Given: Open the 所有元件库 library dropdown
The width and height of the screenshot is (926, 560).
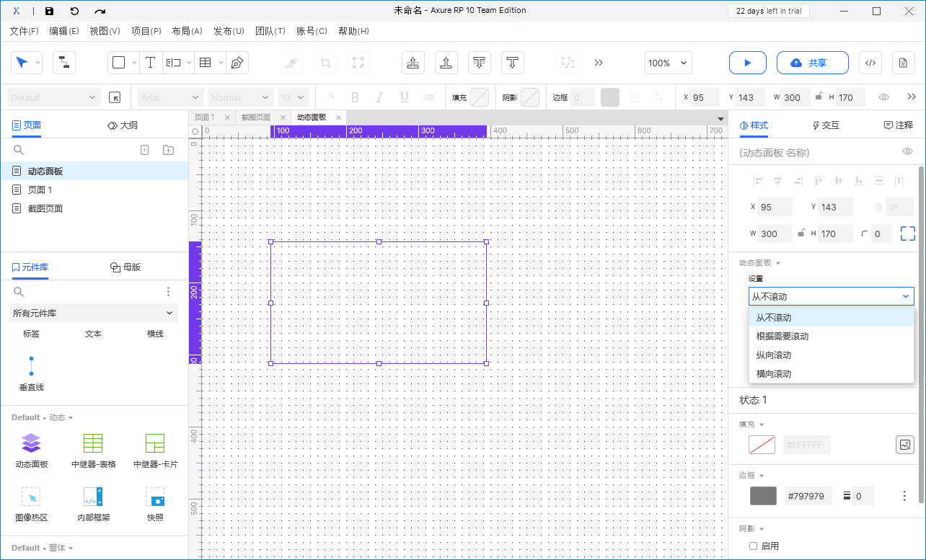Looking at the screenshot, I should [94, 313].
